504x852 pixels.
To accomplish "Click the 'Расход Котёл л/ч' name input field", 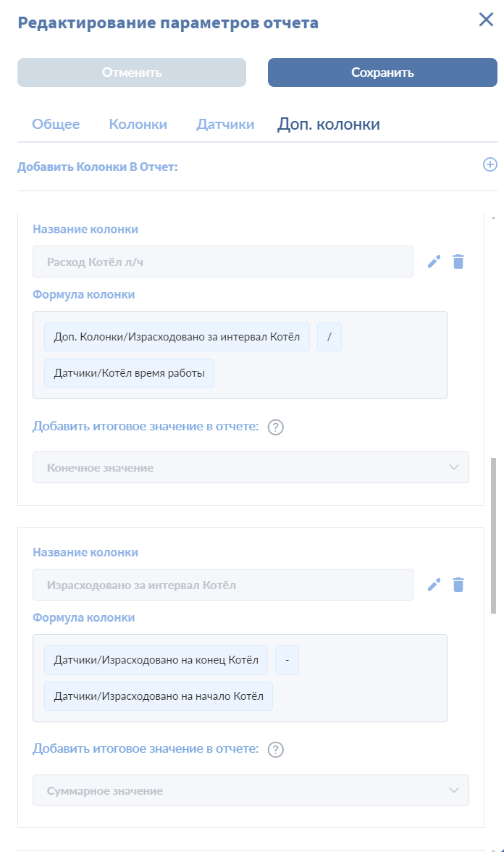I will (222, 262).
